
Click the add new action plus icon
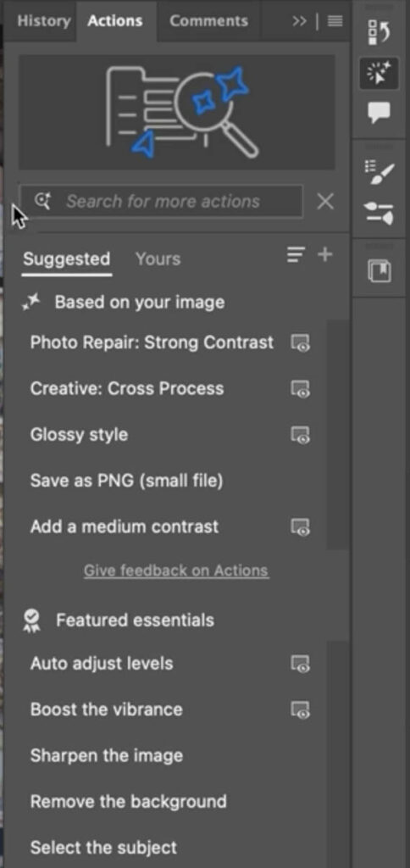click(324, 254)
